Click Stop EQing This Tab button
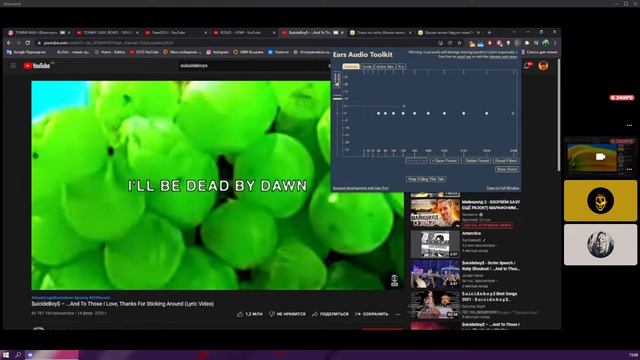The image size is (640, 360). click(x=426, y=179)
